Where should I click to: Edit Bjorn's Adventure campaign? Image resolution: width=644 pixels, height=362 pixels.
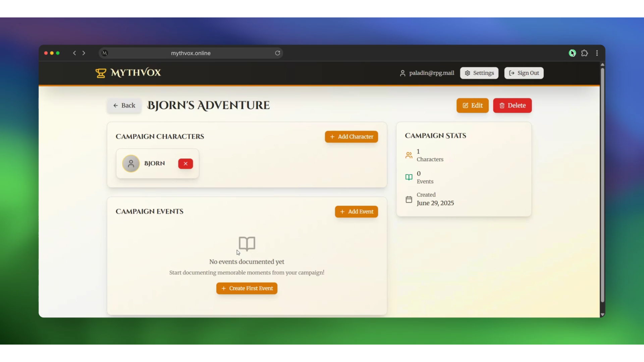pyautogui.click(x=472, y=106)
